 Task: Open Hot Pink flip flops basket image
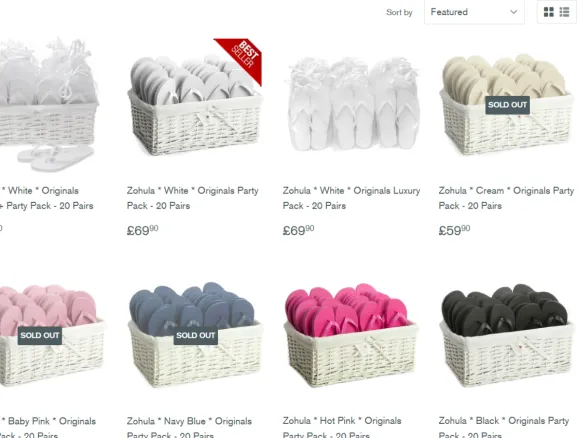351,335
